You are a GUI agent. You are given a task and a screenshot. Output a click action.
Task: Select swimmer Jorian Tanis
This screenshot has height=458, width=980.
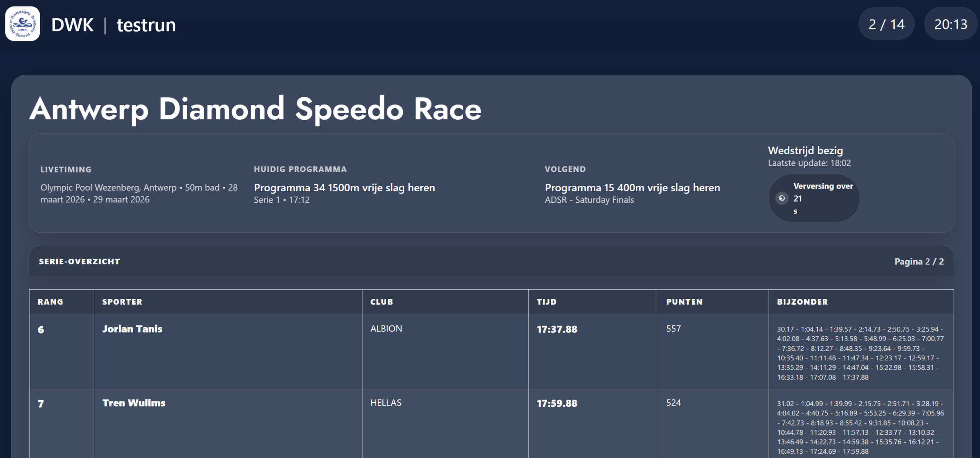click(132, 329)
